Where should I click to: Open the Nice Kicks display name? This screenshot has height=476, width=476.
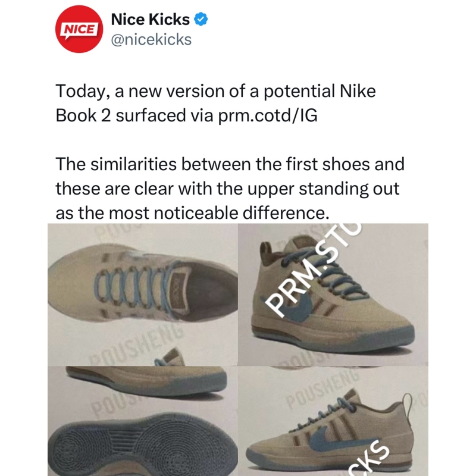tap(151, 19)
